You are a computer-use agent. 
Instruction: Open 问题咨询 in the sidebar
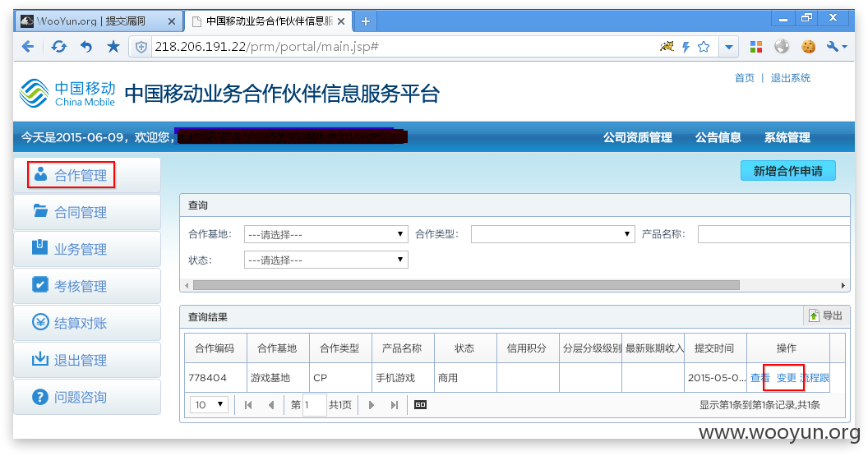[x=87, y=398]
